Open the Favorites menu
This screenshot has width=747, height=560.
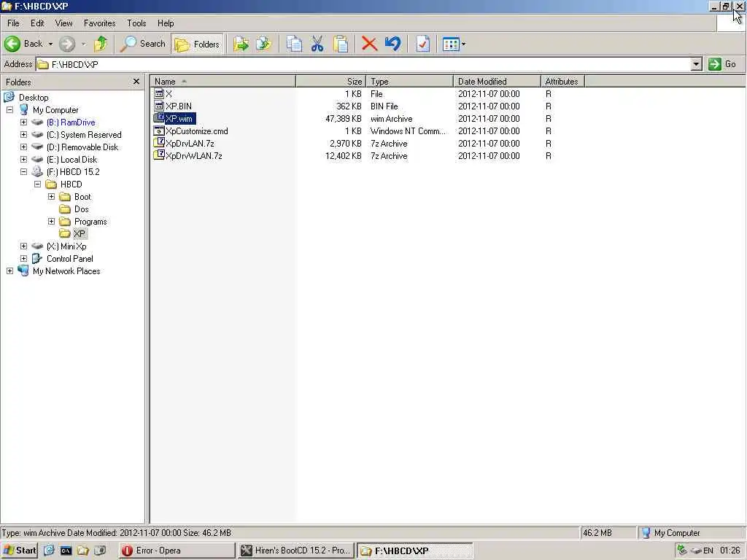coord(99,23)
